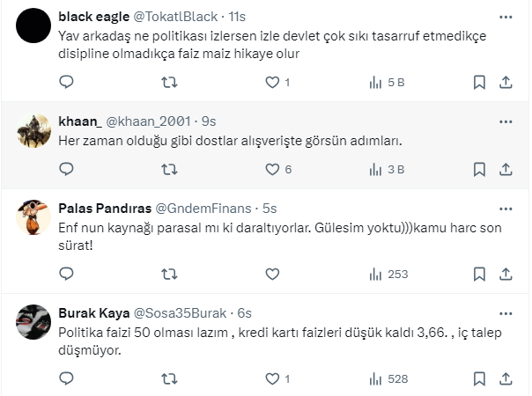Like the khaan_ tweet with 6 likes

pyautogui.click(x=275, y=170)
